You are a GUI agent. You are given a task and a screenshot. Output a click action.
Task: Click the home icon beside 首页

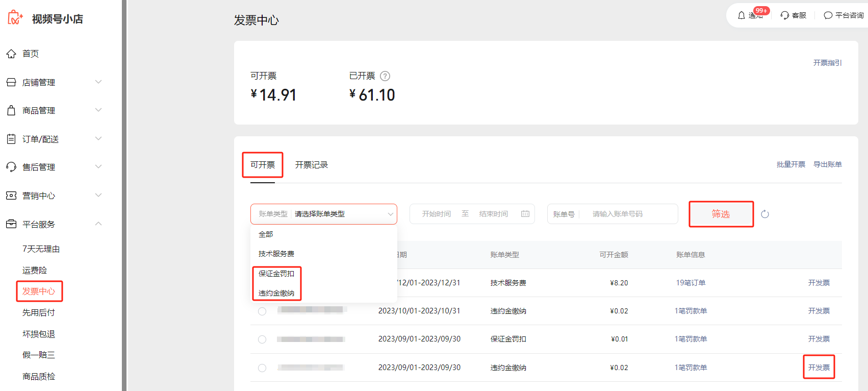[x=11, y=54]
